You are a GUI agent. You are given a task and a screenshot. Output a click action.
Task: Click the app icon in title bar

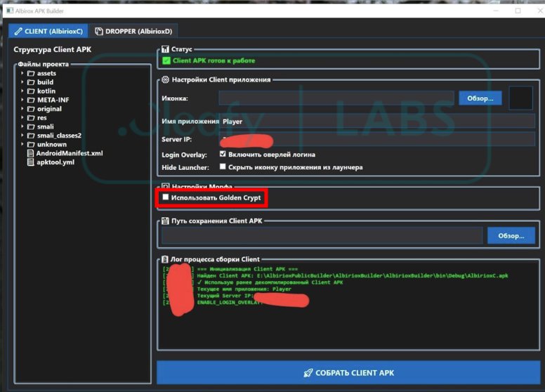10,11
